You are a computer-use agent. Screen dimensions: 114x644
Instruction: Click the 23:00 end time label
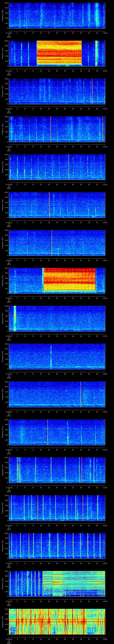coord(105,184)
